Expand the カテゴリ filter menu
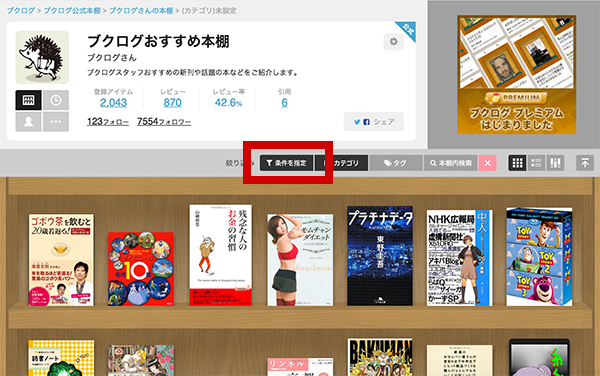The width and height of the screenshot is (600, 376). coord(341,163)
